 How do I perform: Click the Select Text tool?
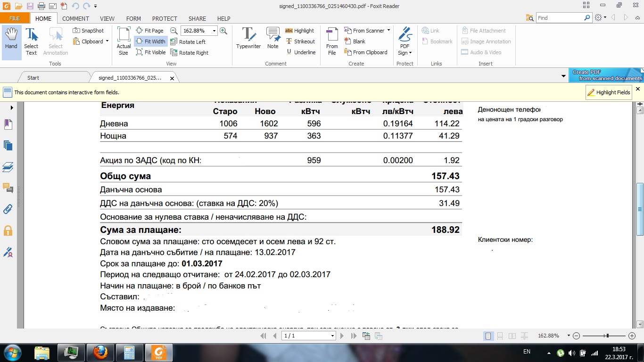pos(31,41)
